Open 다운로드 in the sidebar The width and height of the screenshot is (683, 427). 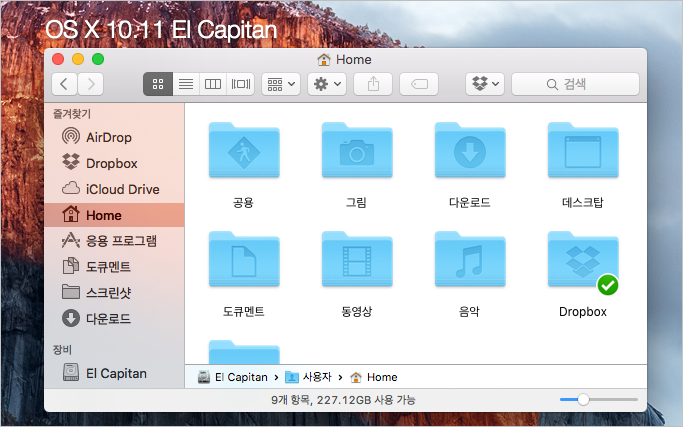coord(114,319)
